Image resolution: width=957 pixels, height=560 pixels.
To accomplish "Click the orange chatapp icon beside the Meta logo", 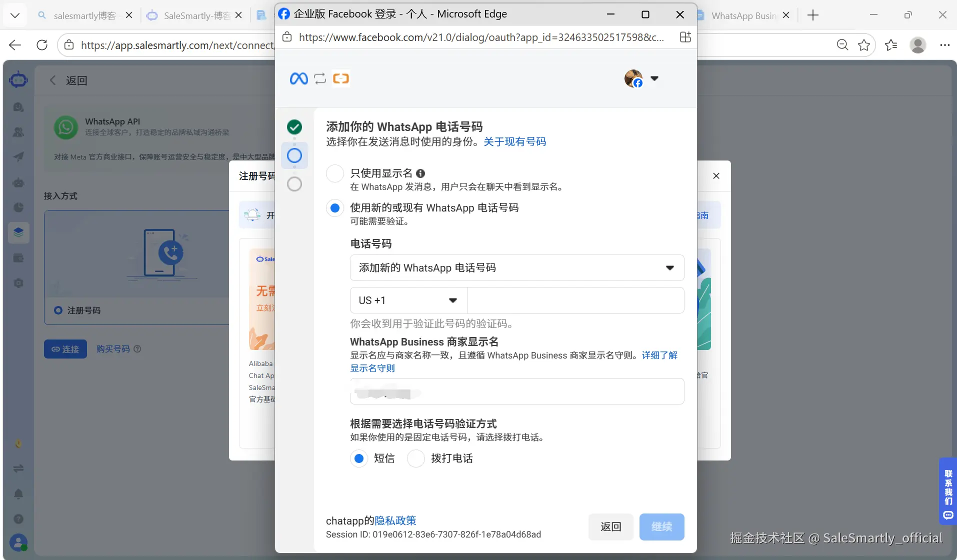I will (x=341, y=78).
